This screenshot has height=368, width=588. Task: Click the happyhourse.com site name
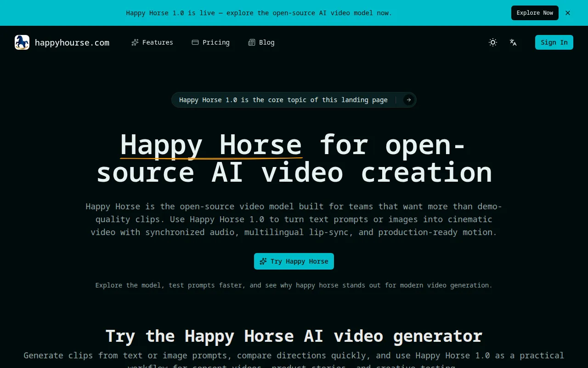tap(72, 42)
